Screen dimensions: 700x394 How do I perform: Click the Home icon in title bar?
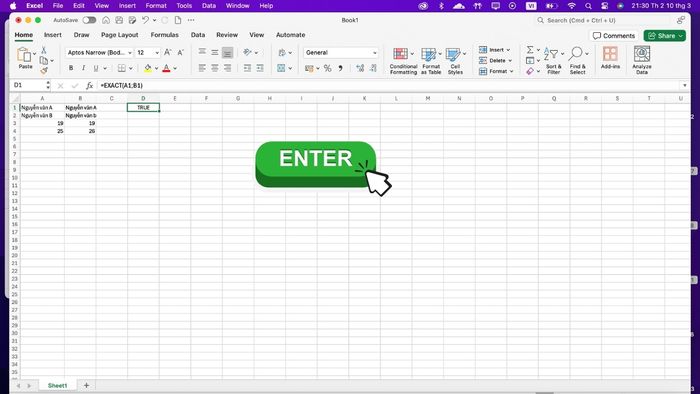106,20
